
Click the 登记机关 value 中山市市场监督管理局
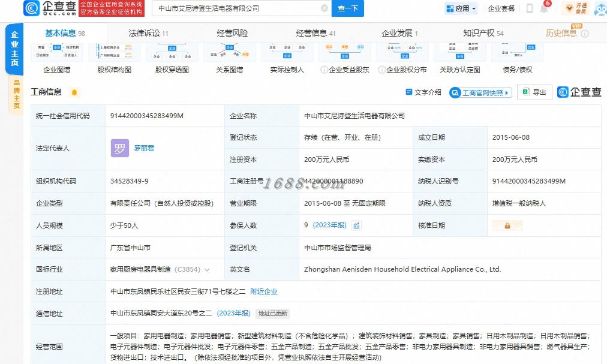[x=338, y=248]
